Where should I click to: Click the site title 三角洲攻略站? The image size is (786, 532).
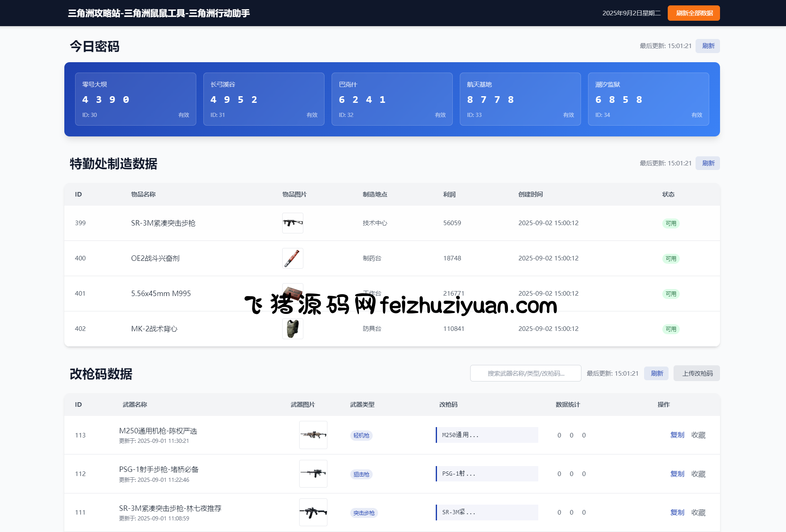(x=159, y=13)
